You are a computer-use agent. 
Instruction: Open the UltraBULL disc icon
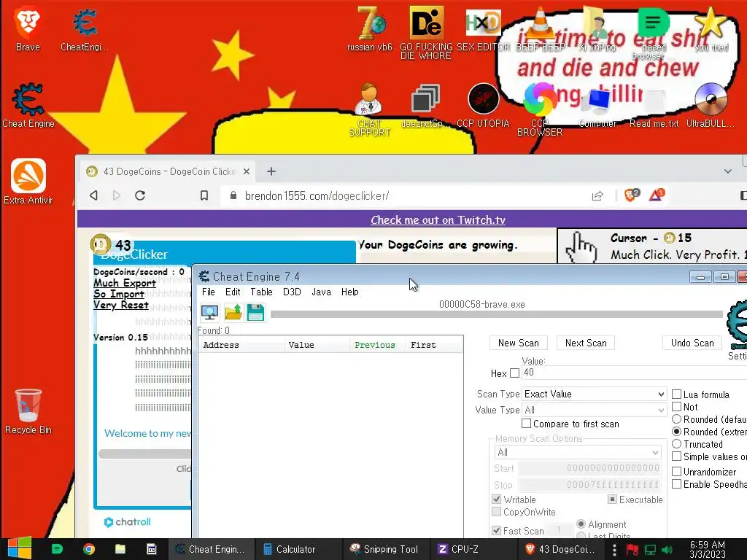point(711,105)
